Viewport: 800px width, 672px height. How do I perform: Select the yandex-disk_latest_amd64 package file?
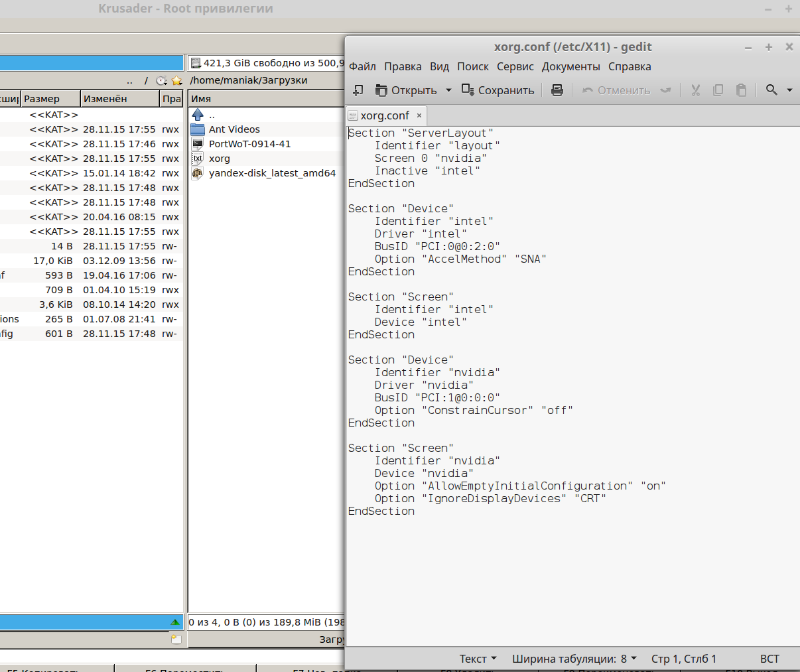pyautogui.click(x=271, y=173)
